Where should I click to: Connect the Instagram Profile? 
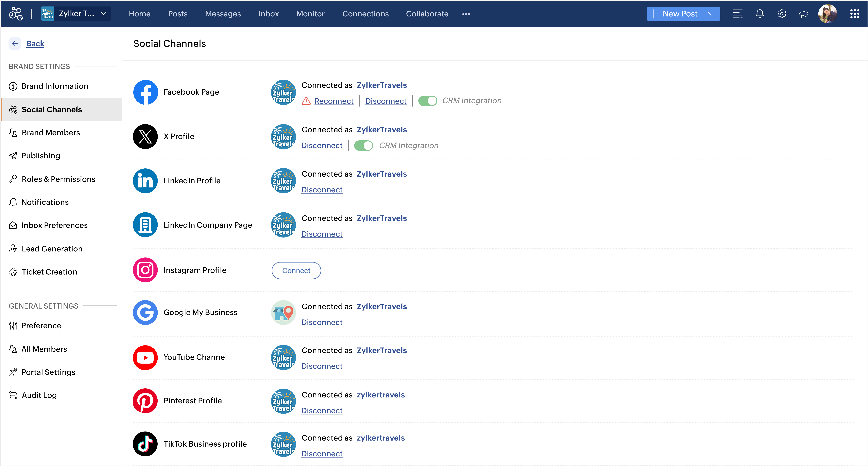pos(296,270)
